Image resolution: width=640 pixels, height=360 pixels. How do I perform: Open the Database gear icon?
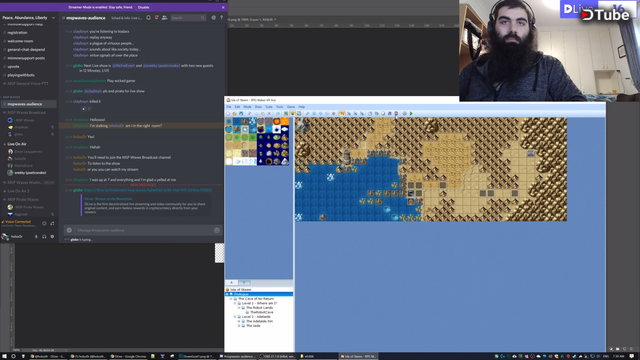coord(370,113)
